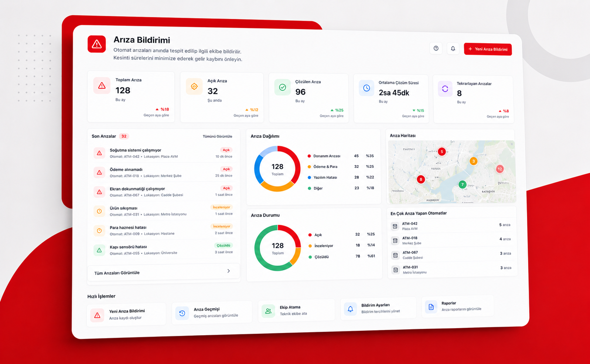Click the En Çok Arıza Yapan Otomatlar heading
Image resolution: width=590 pixels, height=364 pixels.
(x=419, y=213)
